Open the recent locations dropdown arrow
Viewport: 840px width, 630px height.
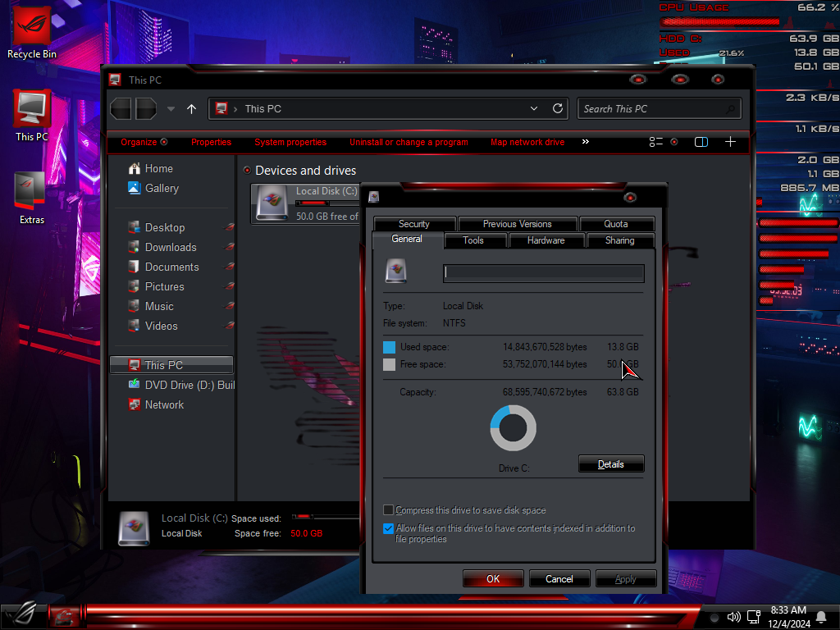(171, 109)
